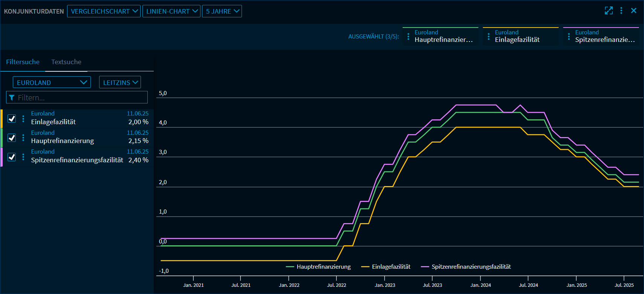Select the Filtersuche tab
Screen dimensions: 644x294
[x=23, y=62]
